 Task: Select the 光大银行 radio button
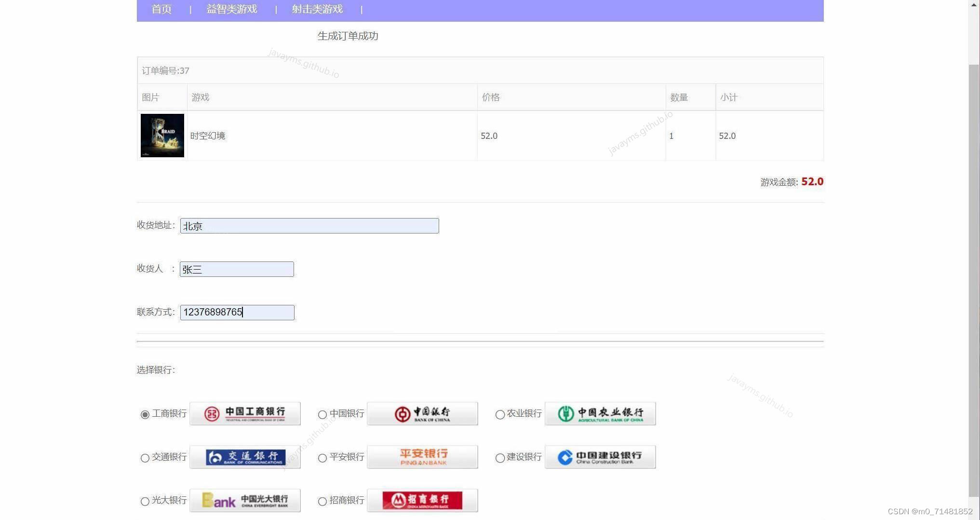click(145, 501)
